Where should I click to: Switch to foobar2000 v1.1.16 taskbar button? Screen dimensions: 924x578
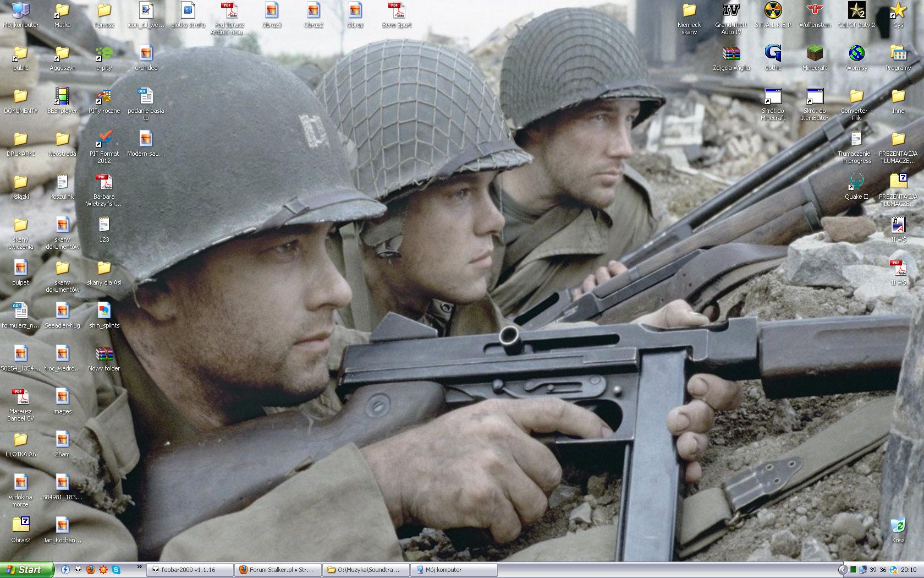tap(190, 570)
